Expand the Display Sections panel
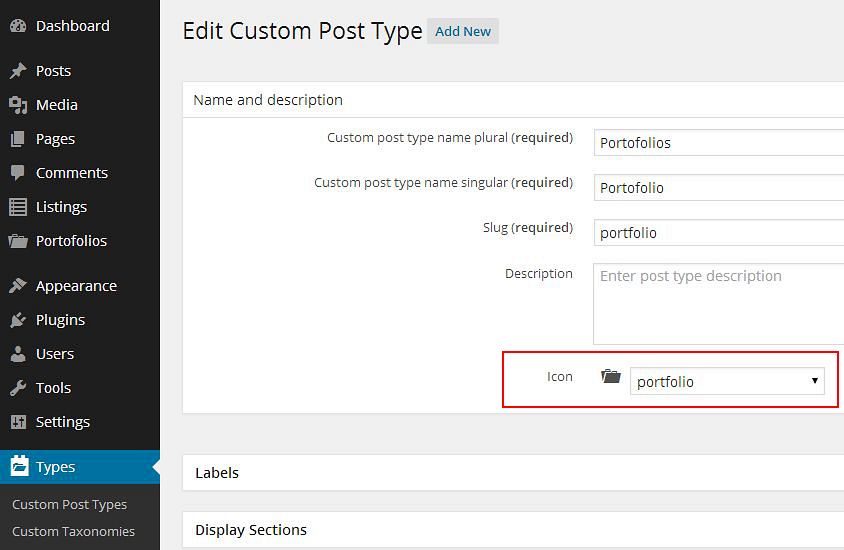 pos(513,530)
